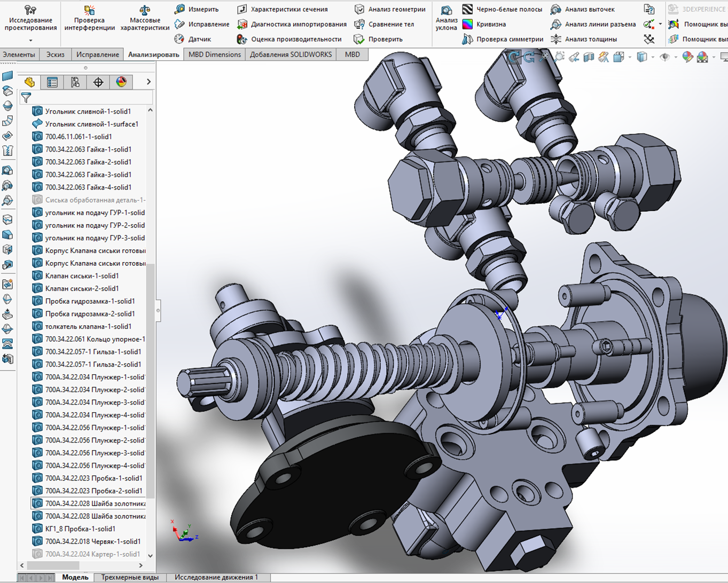
Task: Open the Добавления SOLIDWORKS tab
Action: coord(291,54)
